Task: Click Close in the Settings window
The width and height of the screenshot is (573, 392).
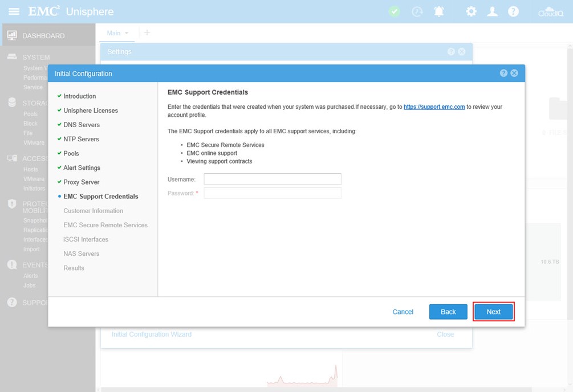Action: 445,334
